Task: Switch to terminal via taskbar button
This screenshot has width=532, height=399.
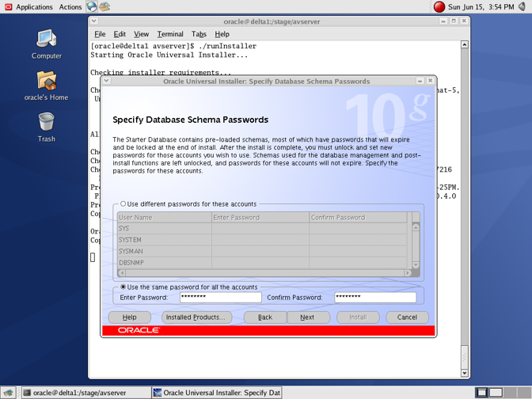Action: (x=86, y=393)
